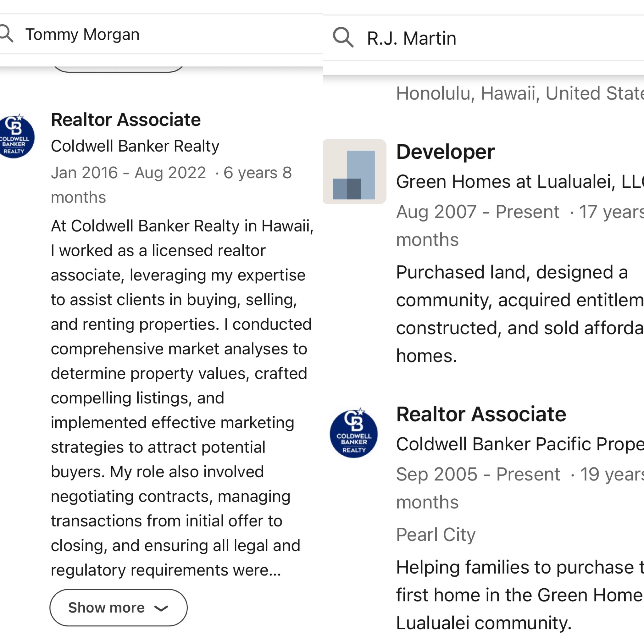Screen dimensions: 644x644
Task: Open R.J. Martin's Realtor Associate job title
Action: click(x=481, y=414)
